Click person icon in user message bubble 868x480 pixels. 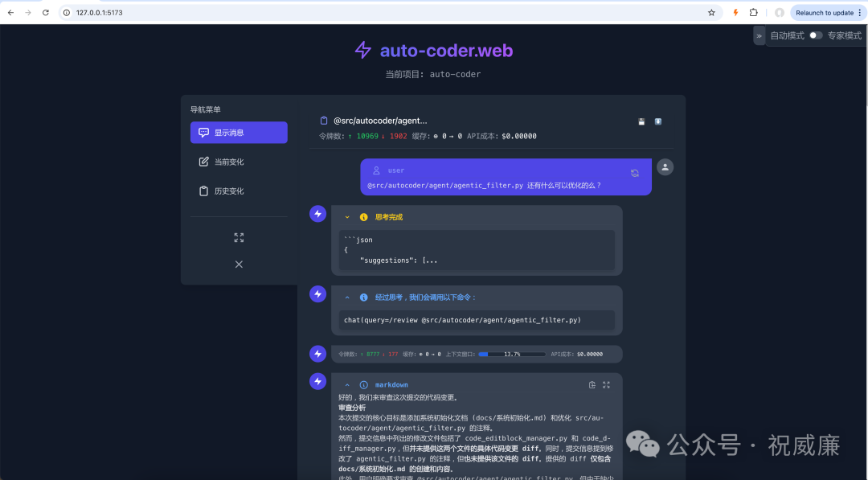(376, 170)
